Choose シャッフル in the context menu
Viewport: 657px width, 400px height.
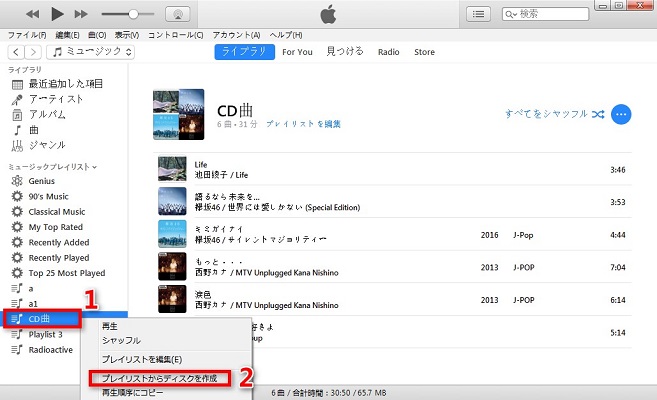click(121, 341)
